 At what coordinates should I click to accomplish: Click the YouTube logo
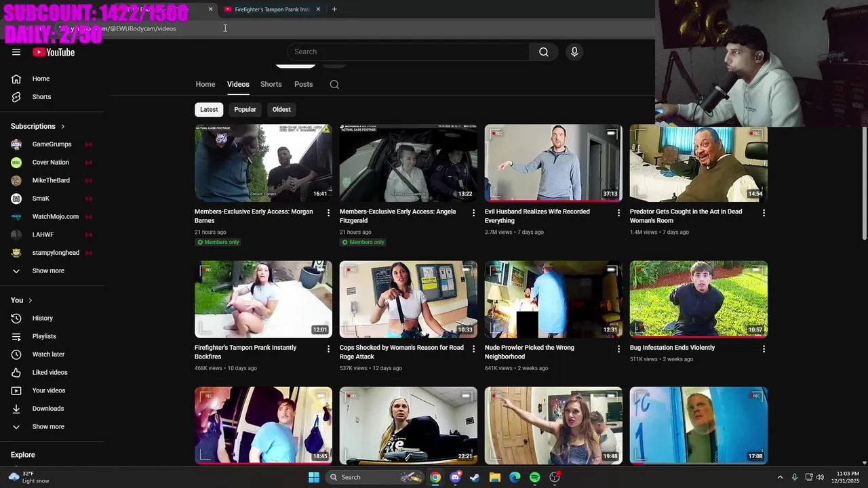pos(54,52)
